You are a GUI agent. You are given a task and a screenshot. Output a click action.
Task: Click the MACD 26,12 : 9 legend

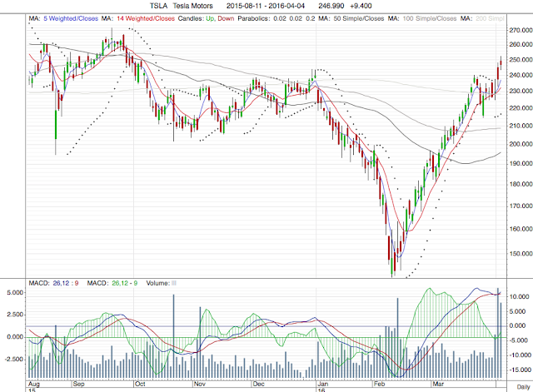53,283
